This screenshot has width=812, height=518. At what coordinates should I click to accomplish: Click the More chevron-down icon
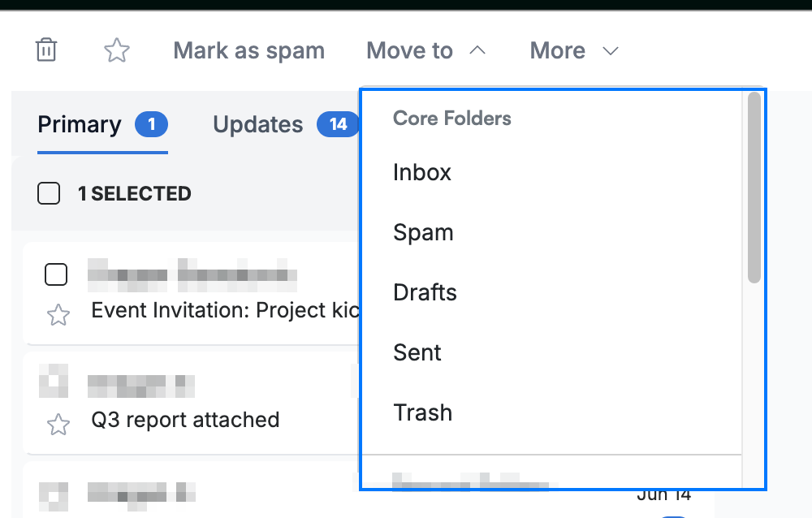(x=611, y=51)
